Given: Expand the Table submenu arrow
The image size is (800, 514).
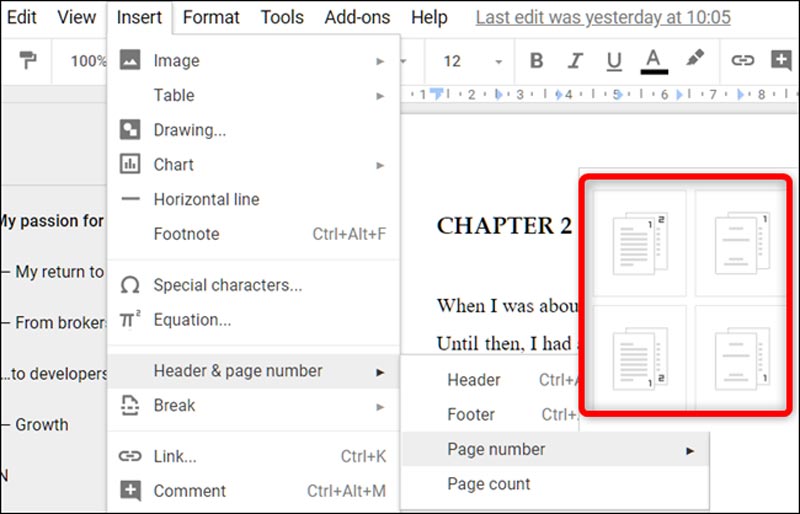Looking at the screenshot, I should point(380,96).
